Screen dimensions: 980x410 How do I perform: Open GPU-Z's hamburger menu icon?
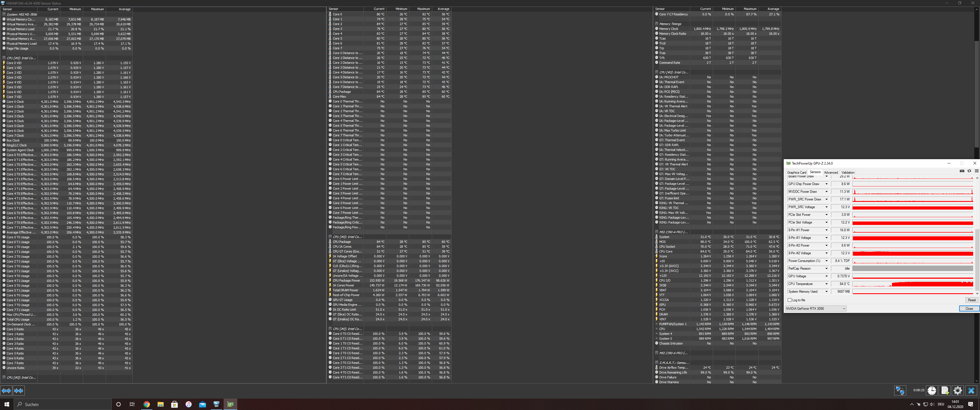coord(977,171)
